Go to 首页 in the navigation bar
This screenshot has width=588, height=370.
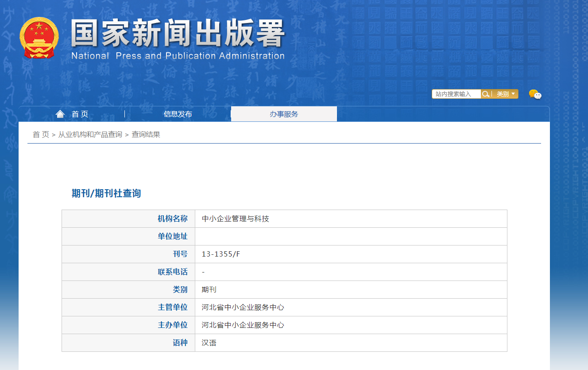80,114
